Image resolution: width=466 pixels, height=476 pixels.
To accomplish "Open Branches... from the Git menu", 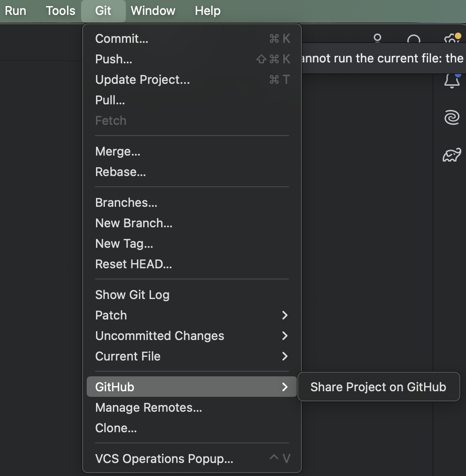I will click(126, 203).
